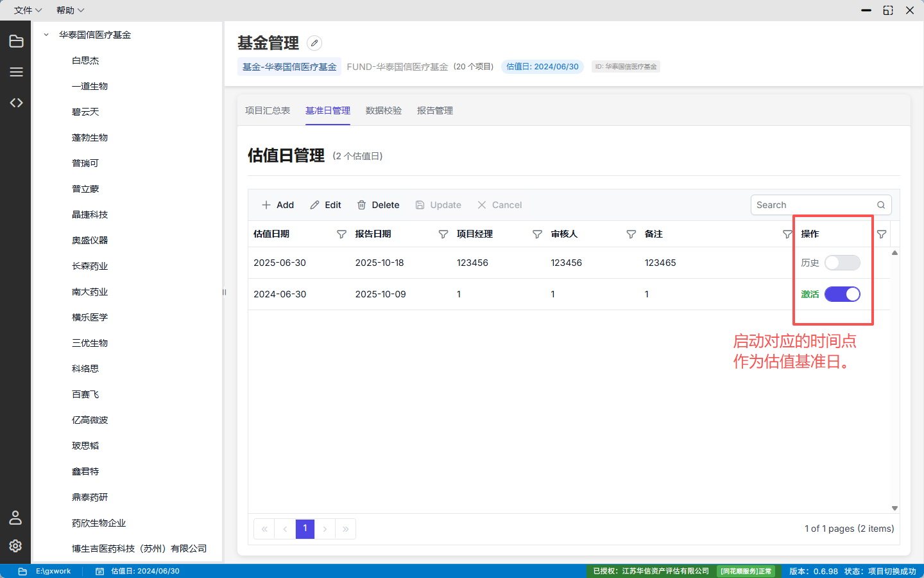Image resolution: width=924 pixels, height=578 pixels.
Task: Click the Cancel button
Action: point(499,205)
